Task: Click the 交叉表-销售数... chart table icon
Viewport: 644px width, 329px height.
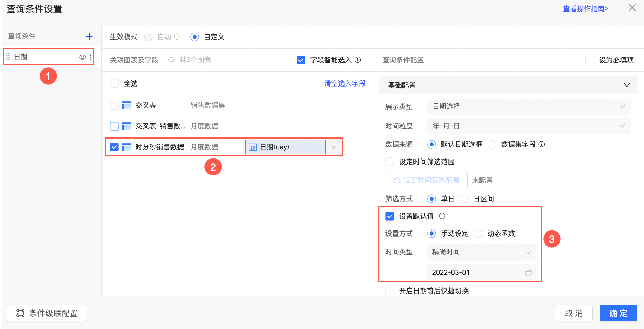Action: [x=127, y=126]
